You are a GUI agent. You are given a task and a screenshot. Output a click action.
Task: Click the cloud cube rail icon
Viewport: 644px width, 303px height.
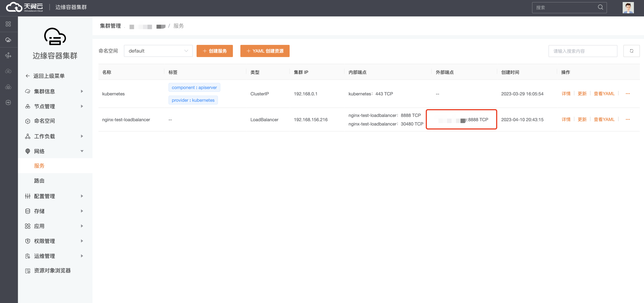[8, 87]
